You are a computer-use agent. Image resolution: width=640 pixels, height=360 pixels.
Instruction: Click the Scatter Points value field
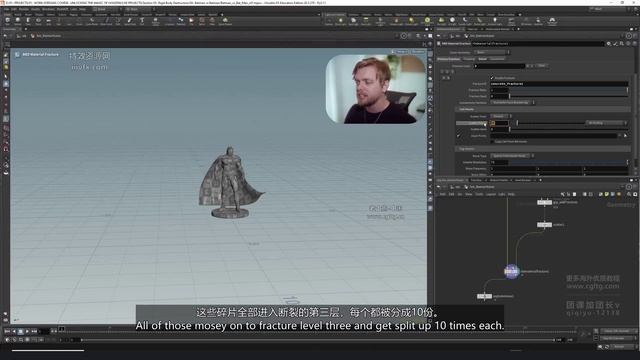pos(499,123)
